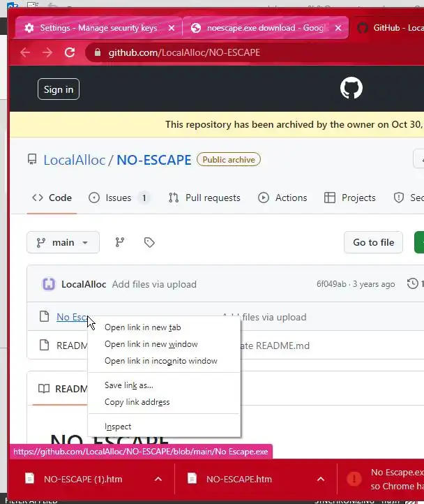
Task: Open downloaded NO-ESCAPE.htm file
Action: 239,480
